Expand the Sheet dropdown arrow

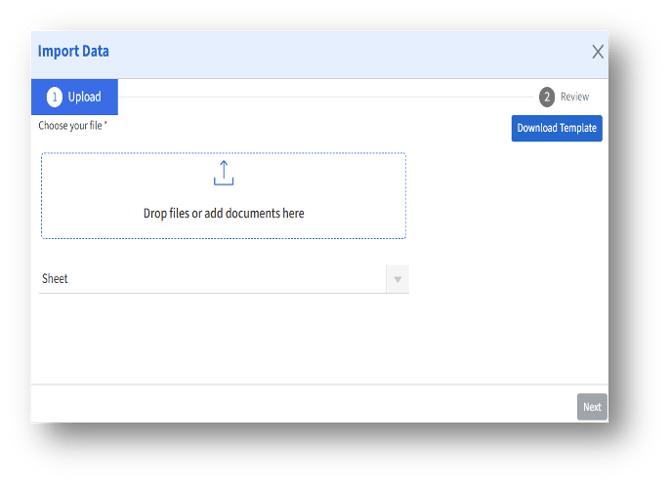(397, 279)
